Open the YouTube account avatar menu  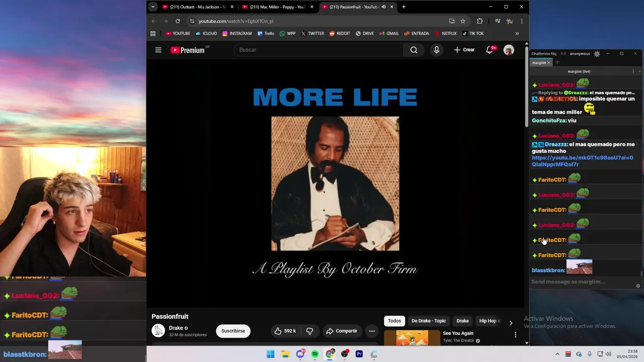point(509,50)
